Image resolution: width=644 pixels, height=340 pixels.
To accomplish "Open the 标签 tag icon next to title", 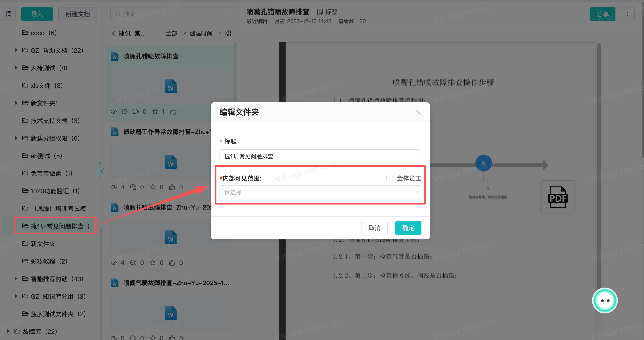I will [x=320, y=12].
